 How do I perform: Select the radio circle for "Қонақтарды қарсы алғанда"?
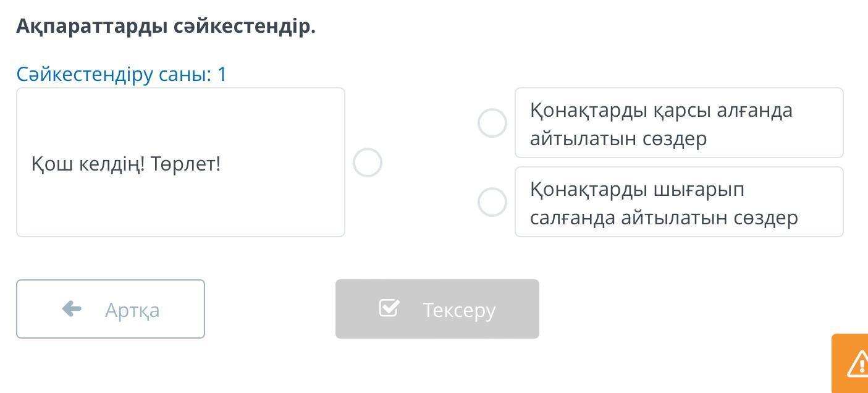click(492, 123)
